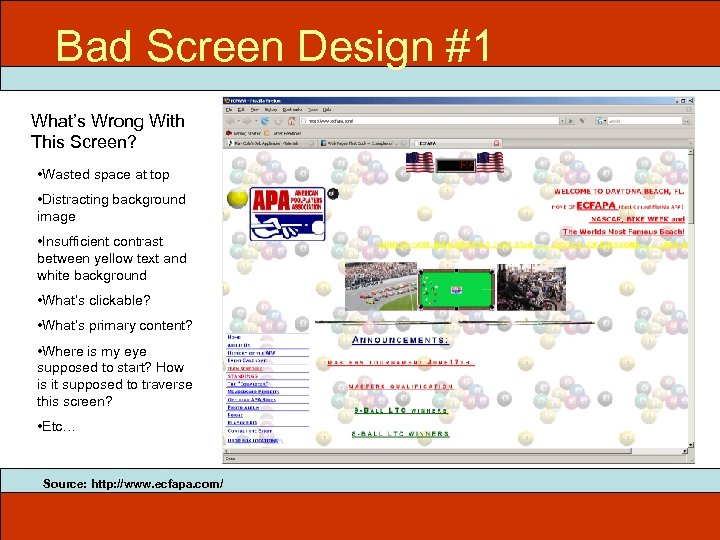Open address bar history dropdown arrow
Image resolution: width=720 pixels, height=540 pixels.
click(x=562, y=121)
